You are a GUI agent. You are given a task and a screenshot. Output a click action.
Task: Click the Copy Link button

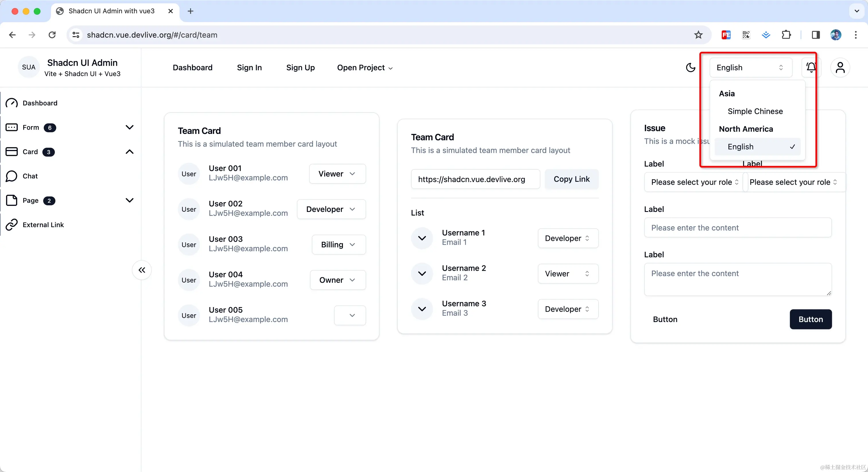pos(571,179)
